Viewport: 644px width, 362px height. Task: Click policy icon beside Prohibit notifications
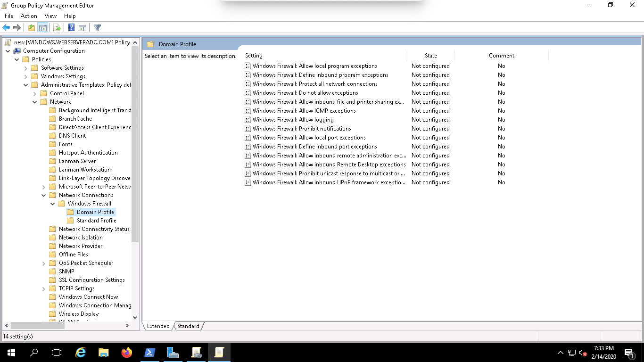click(248, 129)
